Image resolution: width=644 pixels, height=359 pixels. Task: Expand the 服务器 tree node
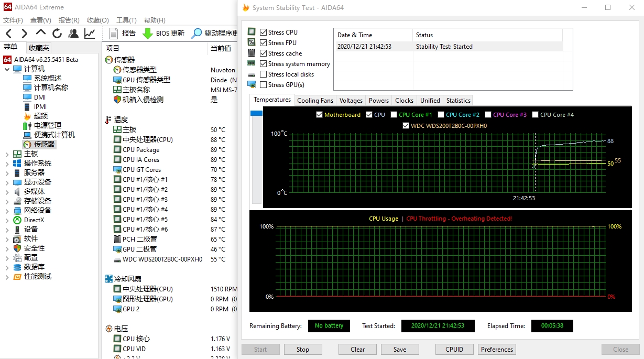click(x=7, y=172)
